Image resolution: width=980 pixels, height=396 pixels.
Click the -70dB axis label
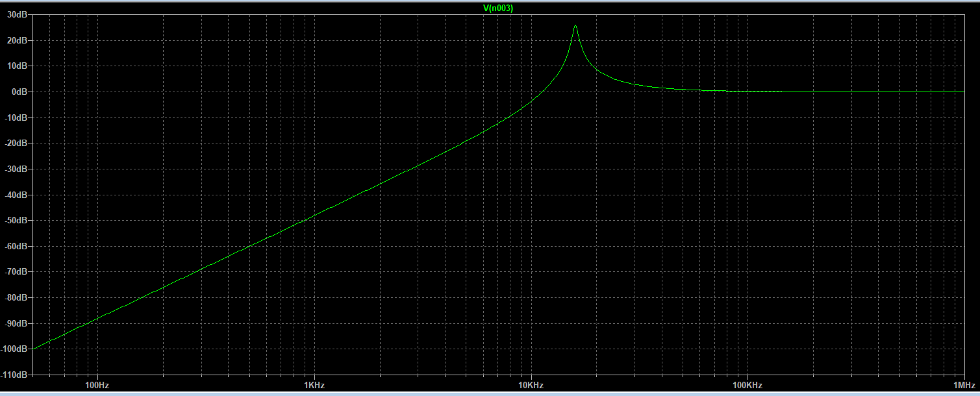16,272
